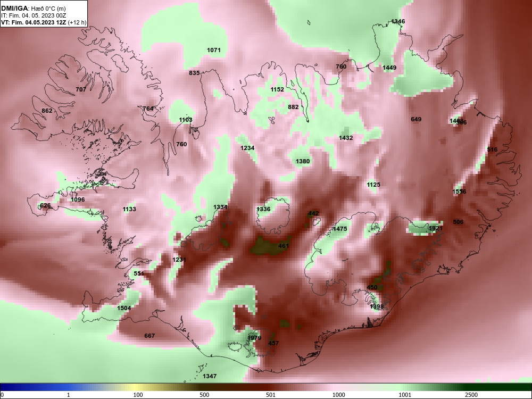Click the map value 626
The width and height of the screenshot is (532, 399).
pos(45,205)
